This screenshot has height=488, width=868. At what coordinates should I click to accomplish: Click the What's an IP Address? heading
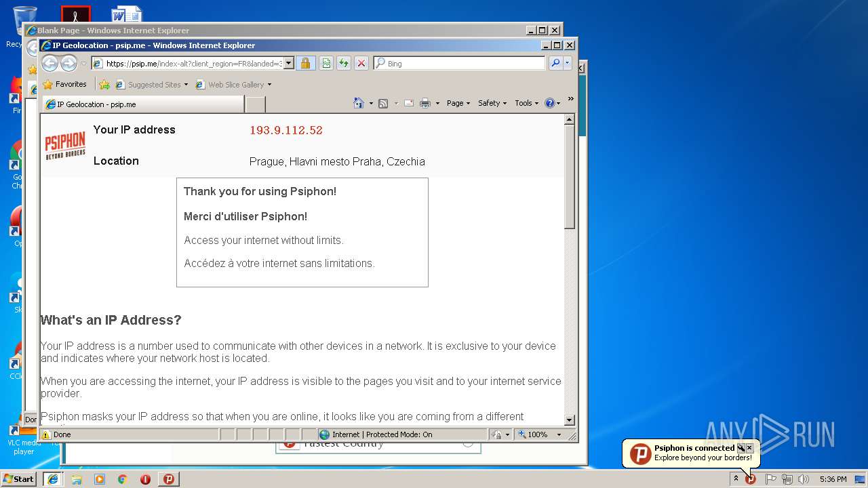(x=111, y=320)
